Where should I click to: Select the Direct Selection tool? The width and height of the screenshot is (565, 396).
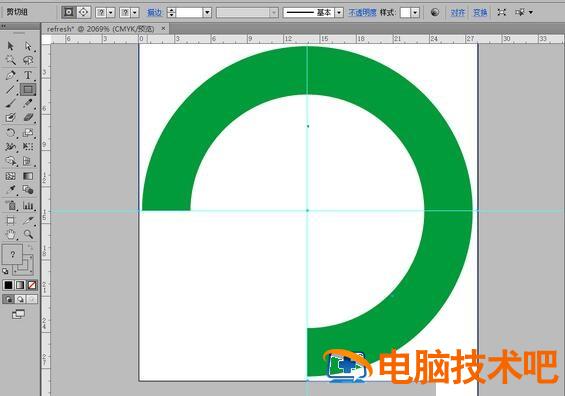(28, 46)
